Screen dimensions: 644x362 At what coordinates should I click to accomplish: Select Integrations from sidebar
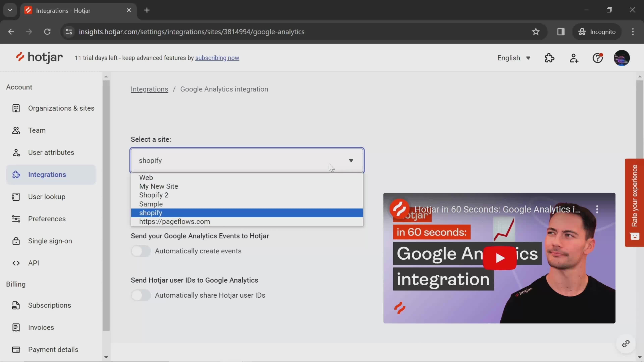pos(47,174)
